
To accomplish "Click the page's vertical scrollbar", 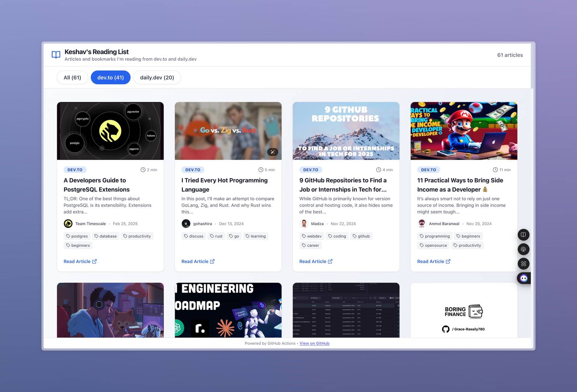I will 532,66.
